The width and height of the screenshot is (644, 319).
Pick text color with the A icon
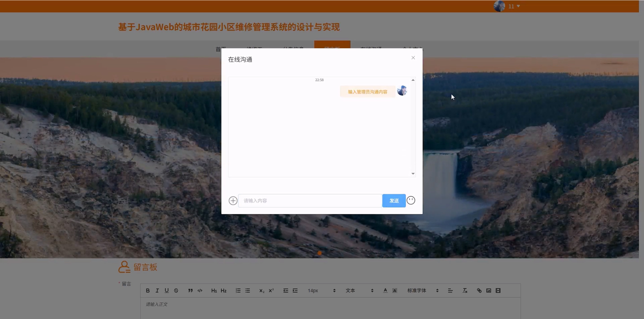click(385, 291)
